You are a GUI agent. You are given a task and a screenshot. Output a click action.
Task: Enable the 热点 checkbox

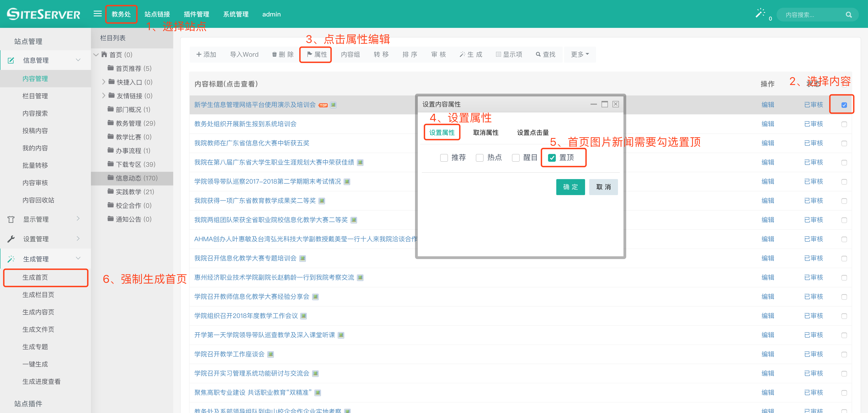pyautogui.click(x=479, y=158)
